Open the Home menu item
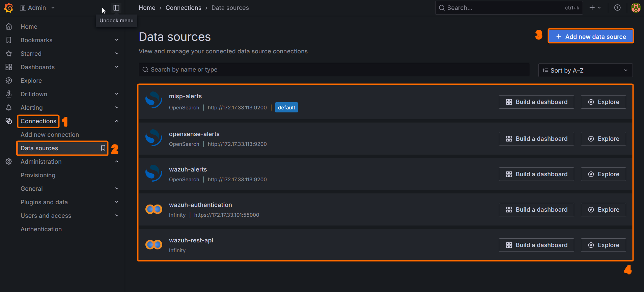This screenshot has height=292, width=644. [29, 26]
